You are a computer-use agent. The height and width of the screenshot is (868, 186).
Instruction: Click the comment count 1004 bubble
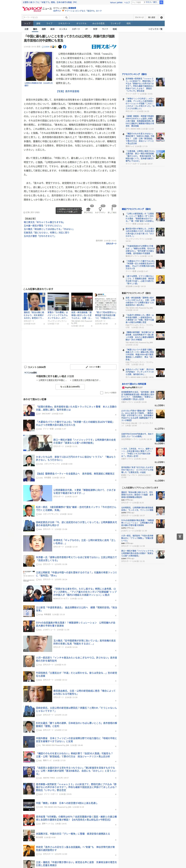pos(46,47)
